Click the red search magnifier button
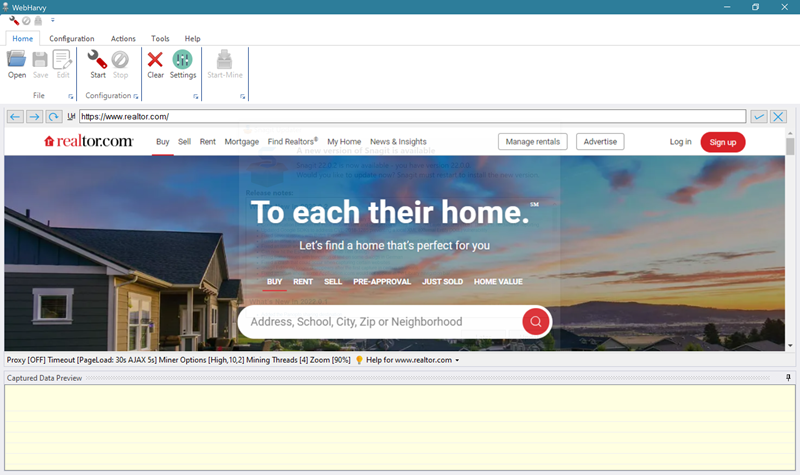Viewport: 800px width, 475px height. point(535,322)
